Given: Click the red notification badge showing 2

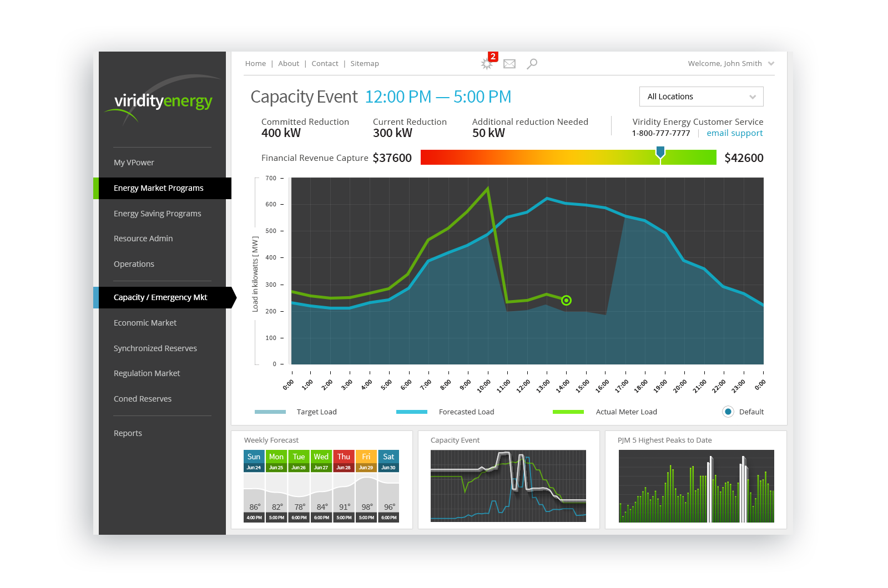Looking at the screenshot, I should 493,57.
